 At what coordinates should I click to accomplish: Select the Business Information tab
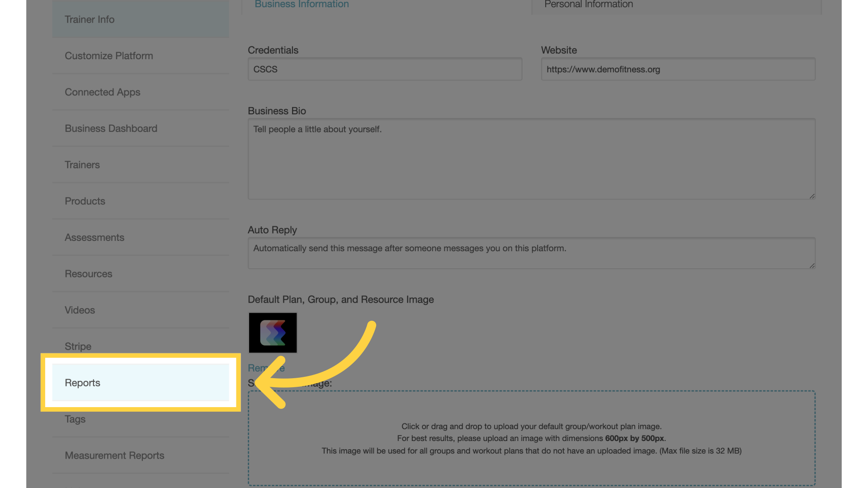coord(301,5)
